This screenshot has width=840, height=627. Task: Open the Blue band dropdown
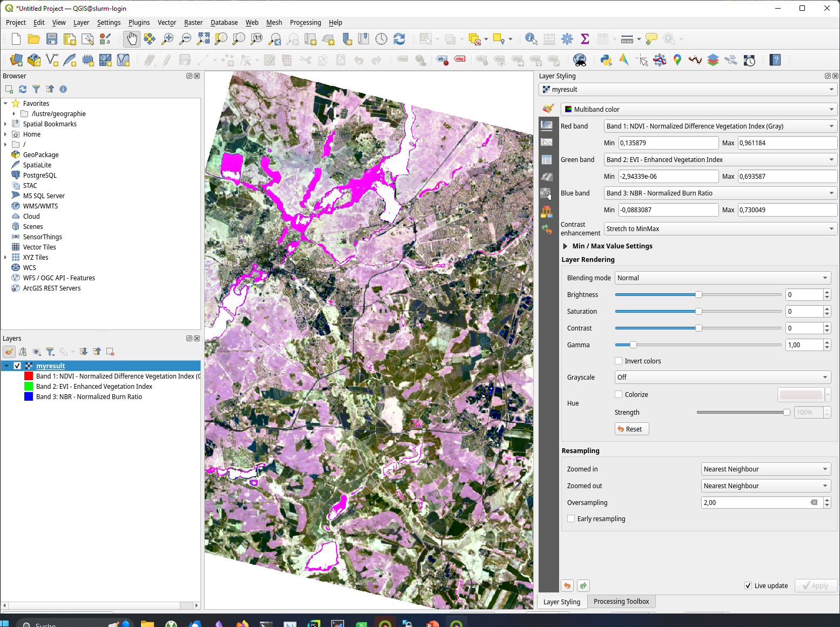coord(721,193)
